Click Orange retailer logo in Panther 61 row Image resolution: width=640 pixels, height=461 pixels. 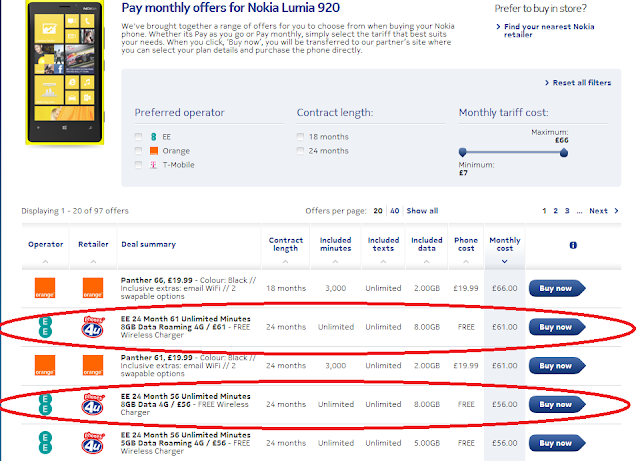click(93, 366)
